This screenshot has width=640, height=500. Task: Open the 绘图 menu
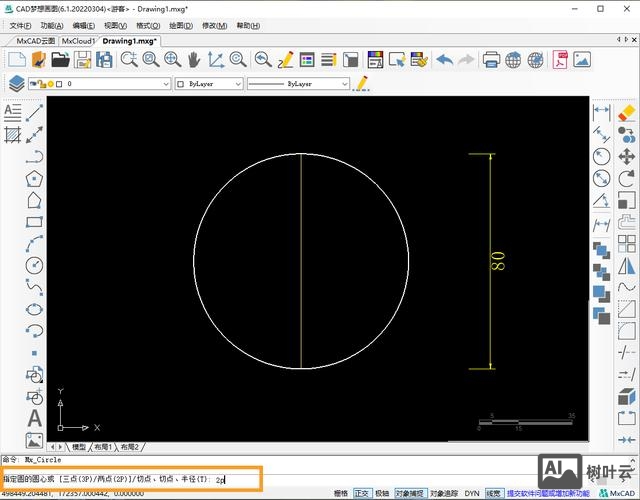click(x=180, y=25)
